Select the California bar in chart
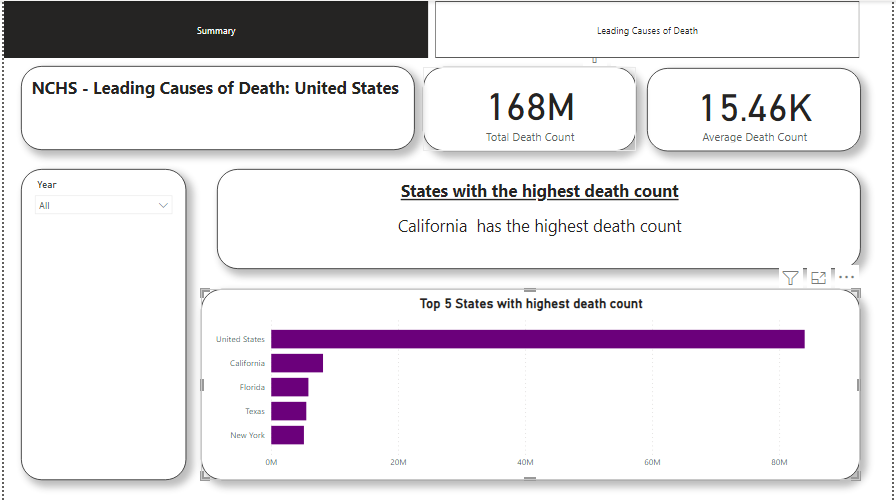 click(297, 363)
